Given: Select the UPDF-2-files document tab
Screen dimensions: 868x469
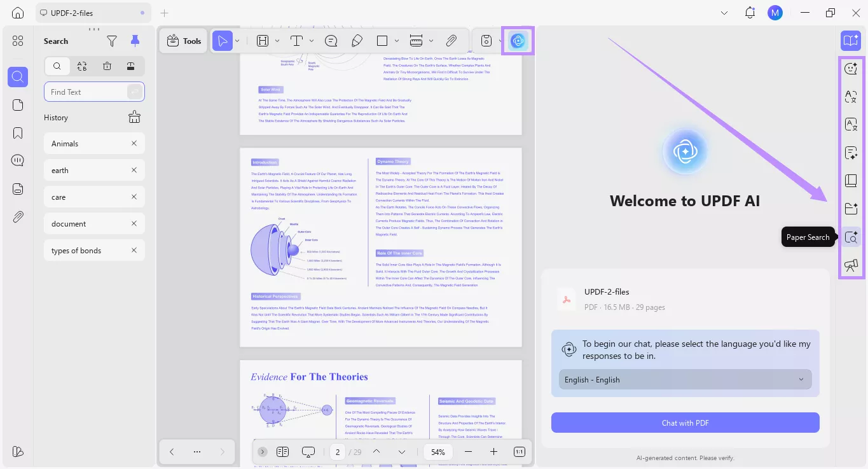Looking at the screenshot, I should coord(92,13).
